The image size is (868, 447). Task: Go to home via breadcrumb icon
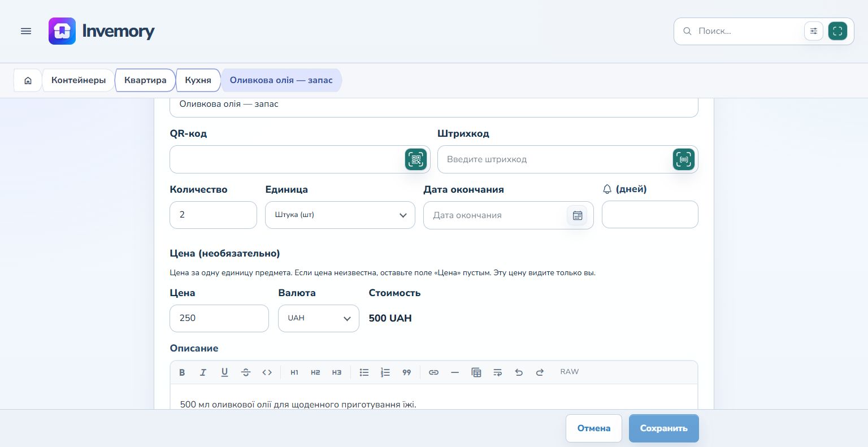(x=28, y=80)
